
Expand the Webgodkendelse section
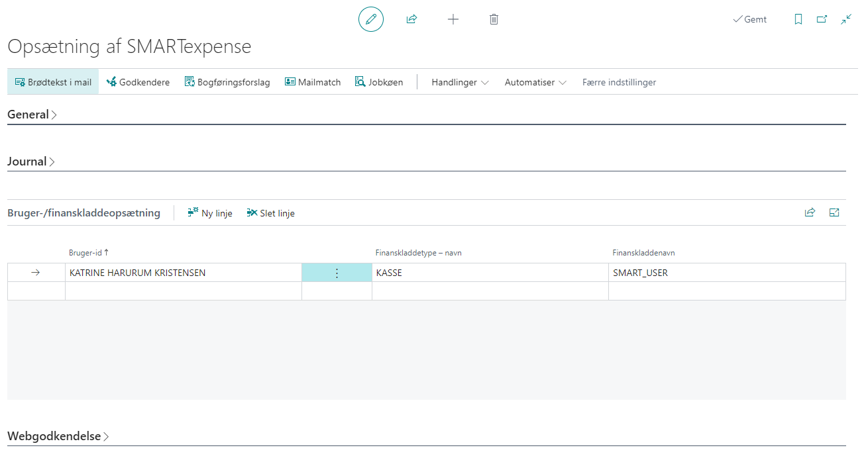coord(58,436)
